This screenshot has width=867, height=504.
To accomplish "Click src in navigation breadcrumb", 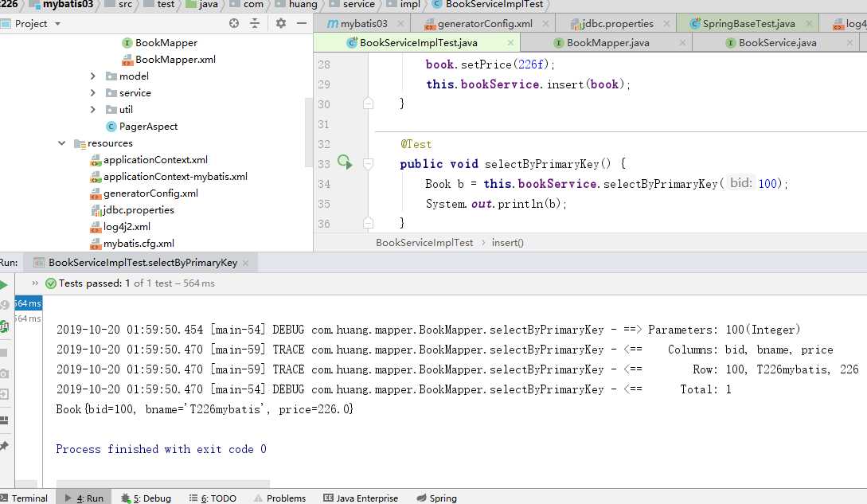I will click(x=119, y=5).
